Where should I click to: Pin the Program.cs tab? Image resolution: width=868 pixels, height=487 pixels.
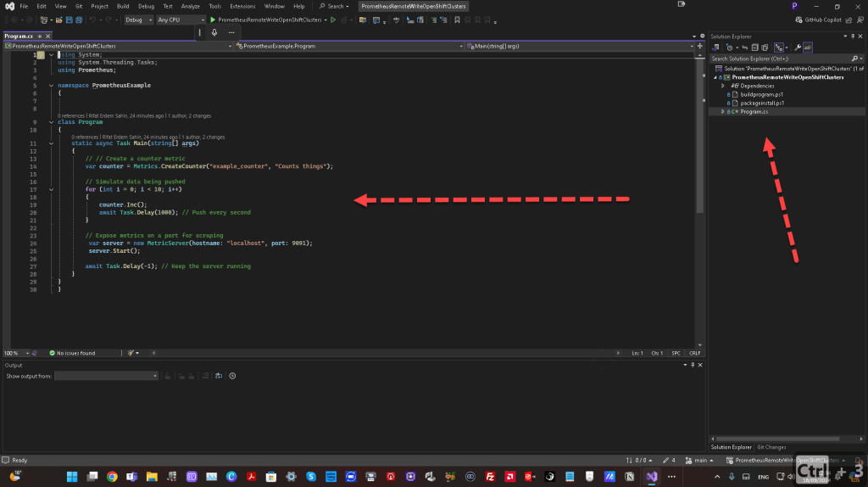click(x=40, y=36)
